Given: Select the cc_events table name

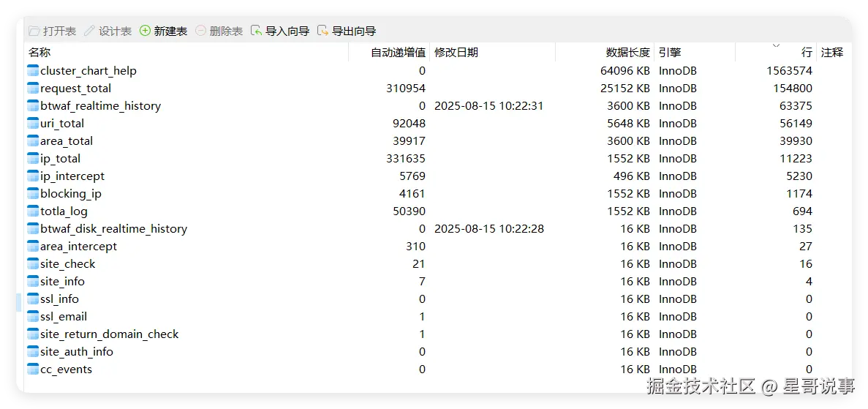Looking at the screenshot, I should click(x=67, y=369).
